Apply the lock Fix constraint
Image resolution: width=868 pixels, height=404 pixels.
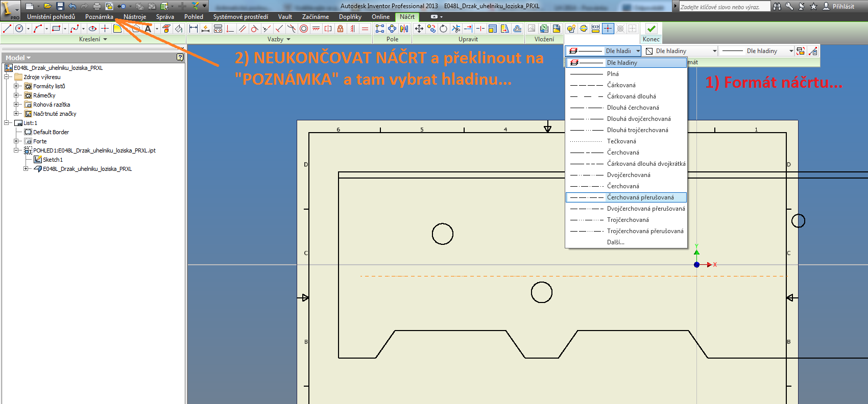pyautogui.click(x=341, y=29)
